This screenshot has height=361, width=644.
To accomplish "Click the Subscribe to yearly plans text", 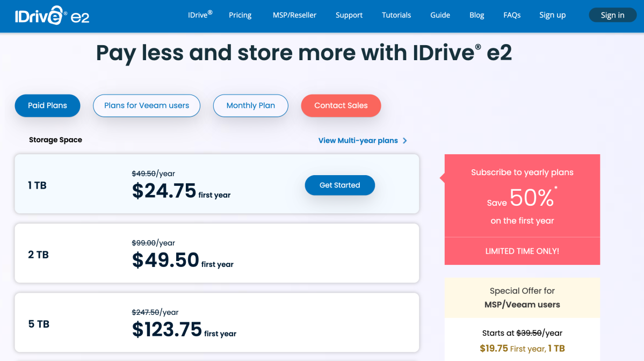I will [x=522, y=172].
